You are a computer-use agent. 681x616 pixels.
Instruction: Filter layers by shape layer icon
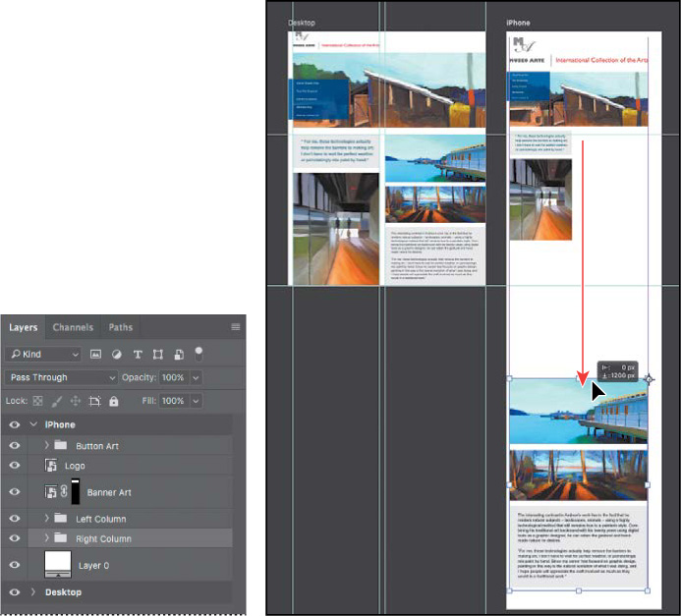[x=157, y=354]
